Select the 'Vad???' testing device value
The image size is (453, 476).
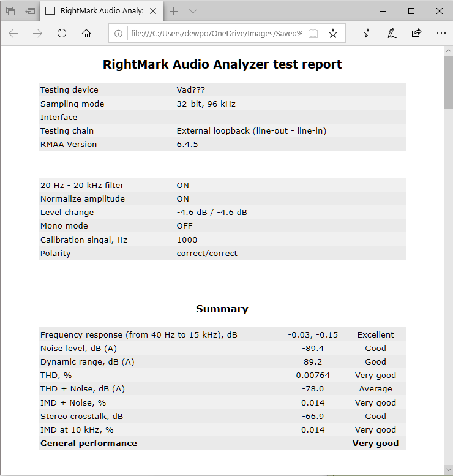[191, 90]
